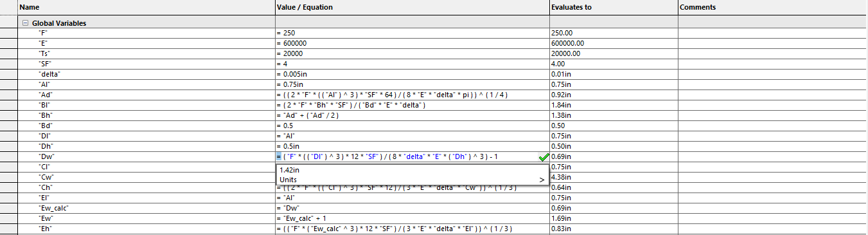Click the Comments cell in the F row
The image size is (868, 235).
tap(772, 33)
